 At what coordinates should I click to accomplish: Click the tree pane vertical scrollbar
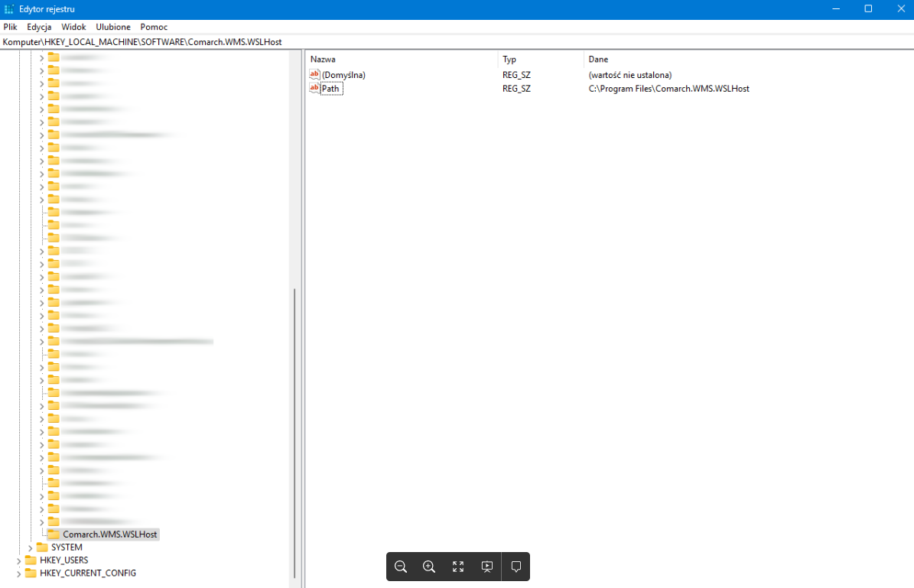pyautogui.click(x=294, y=433)
